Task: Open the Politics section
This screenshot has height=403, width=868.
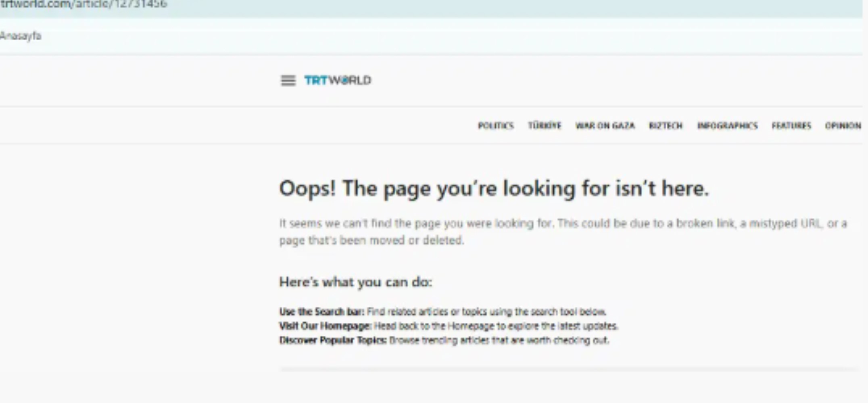Action: pyautogui.click(x=496, y=126)
